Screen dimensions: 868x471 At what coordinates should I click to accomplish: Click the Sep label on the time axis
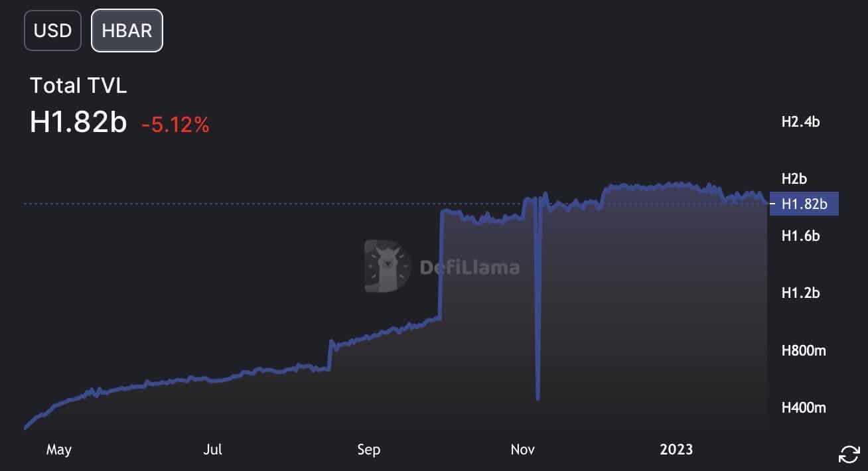(368, 450)
